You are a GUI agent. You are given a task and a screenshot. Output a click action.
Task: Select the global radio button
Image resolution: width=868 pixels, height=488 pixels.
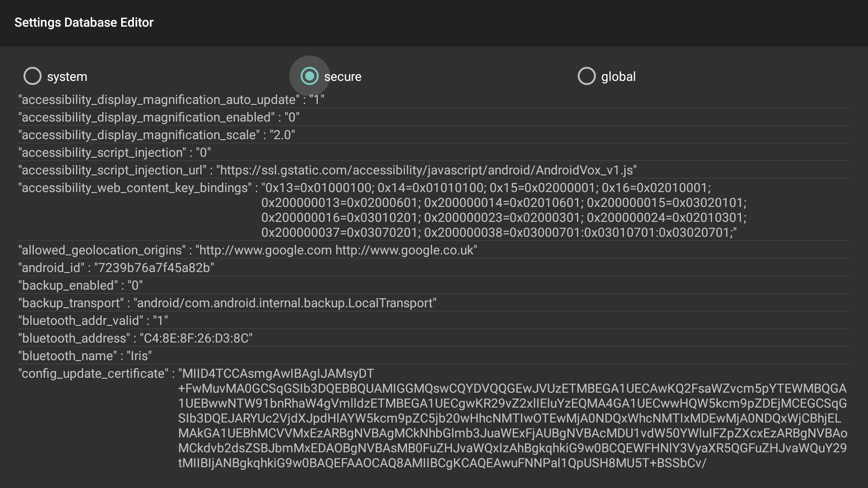coord(587,76)
